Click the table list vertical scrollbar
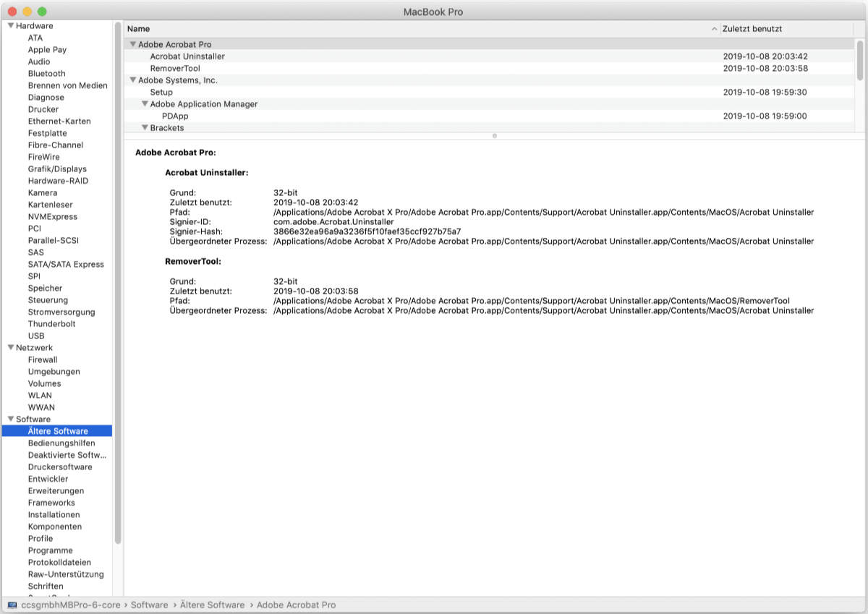The width and height of the screenshot is (868, 614). point(860,59)
